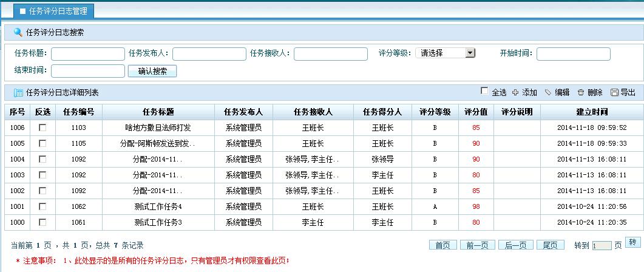Focus the 任务标题 input field
This screenshot has width=644, height=272.
[88, 54]
